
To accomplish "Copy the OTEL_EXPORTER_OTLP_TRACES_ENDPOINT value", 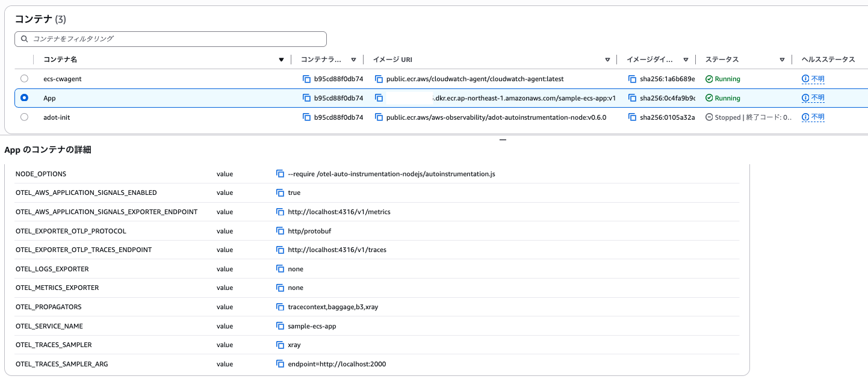I will coord(280,250).
